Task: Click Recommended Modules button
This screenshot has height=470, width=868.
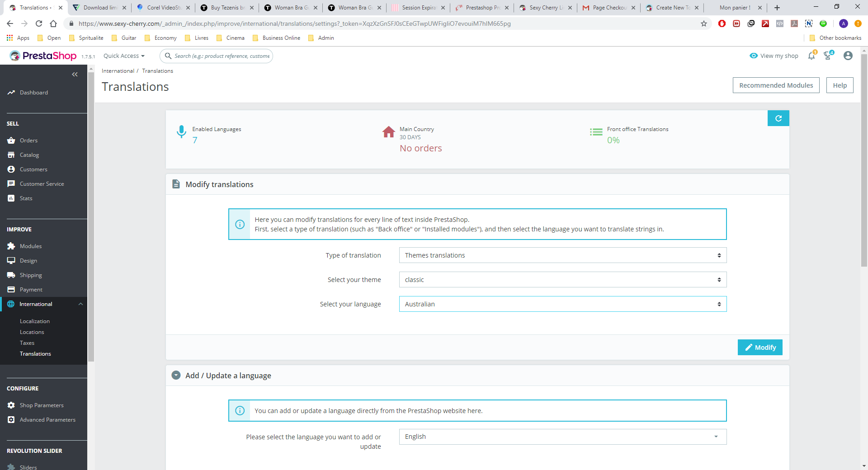Action: (x=776, y=85)
